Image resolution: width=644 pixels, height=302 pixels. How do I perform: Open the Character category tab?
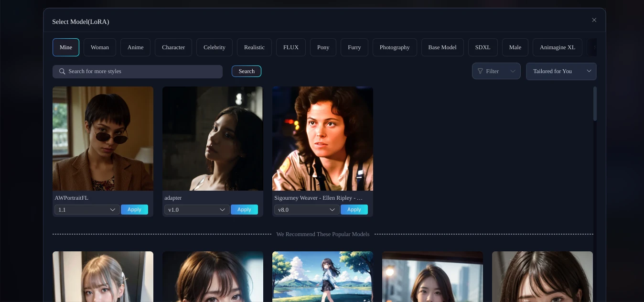(x=173, y=47)
